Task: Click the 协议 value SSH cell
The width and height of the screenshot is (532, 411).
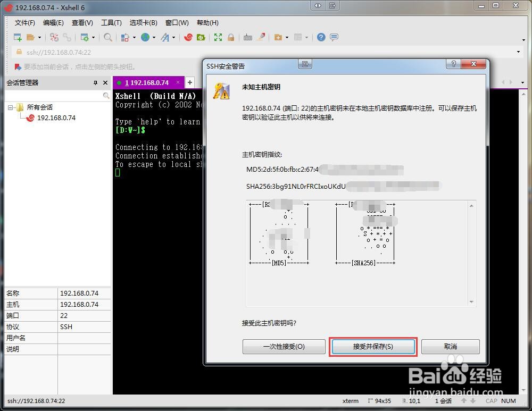Action: (x=85, y=327)
